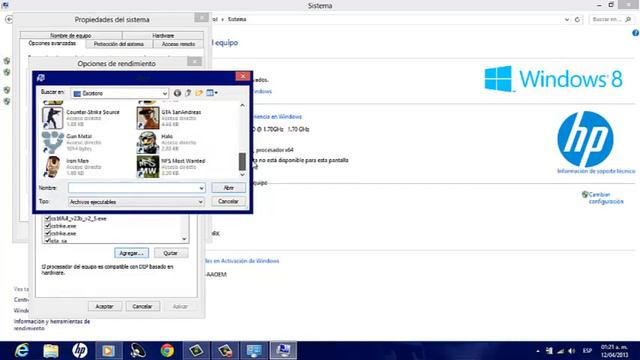Expand Nombre filename dropdown arrow
The image size is (640, 360).
pos(201,188)
